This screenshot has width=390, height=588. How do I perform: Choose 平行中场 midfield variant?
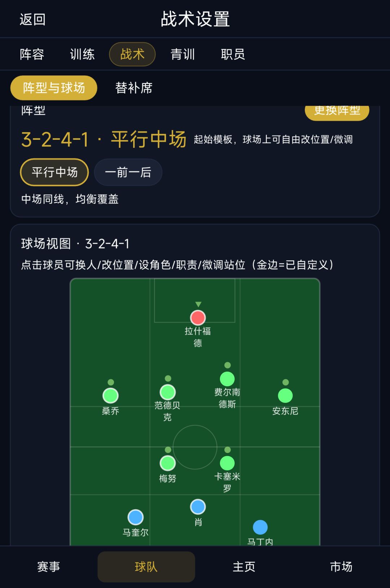[55, 172]
